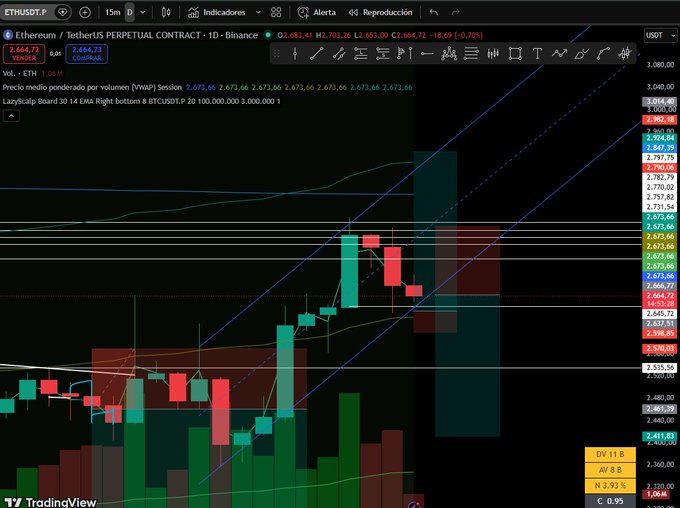Click the 1,06M volume axis label

[656, 494]
